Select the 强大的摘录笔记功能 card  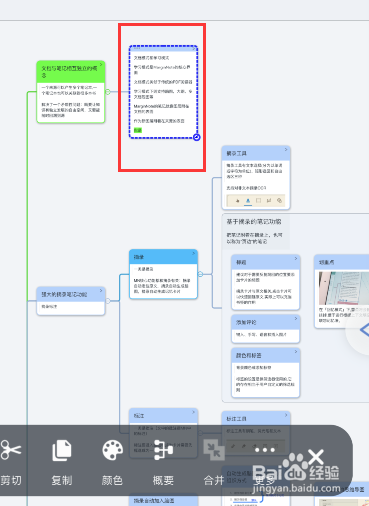point(71,301)
